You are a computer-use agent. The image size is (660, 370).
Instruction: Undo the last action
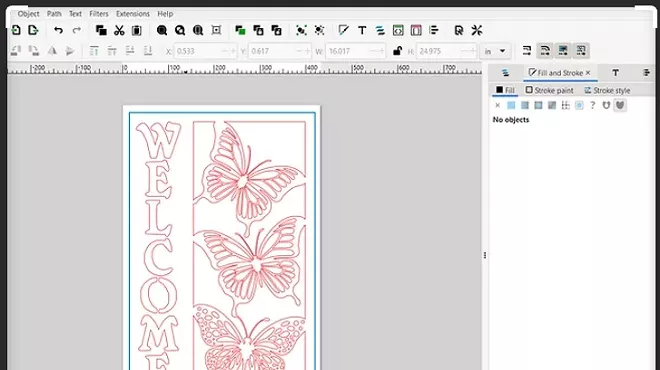(59, 30)
